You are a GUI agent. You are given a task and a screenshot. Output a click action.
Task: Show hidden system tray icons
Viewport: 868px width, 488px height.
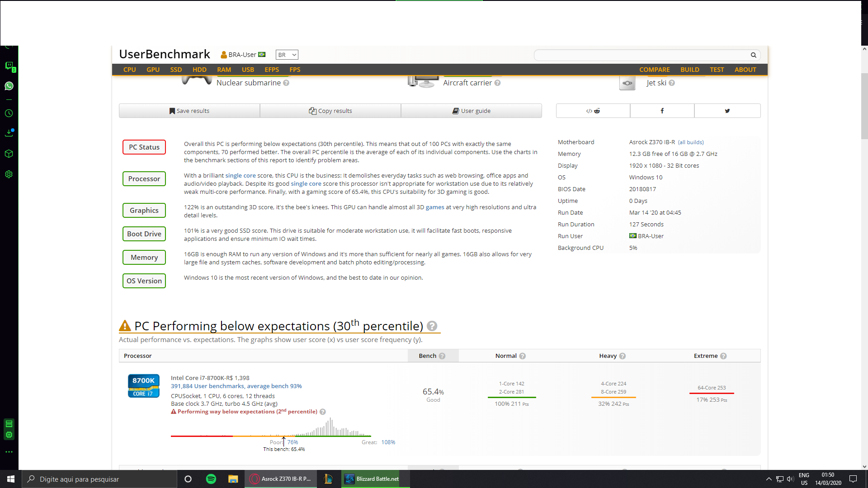pyautogui.click(x=769, y=479)
